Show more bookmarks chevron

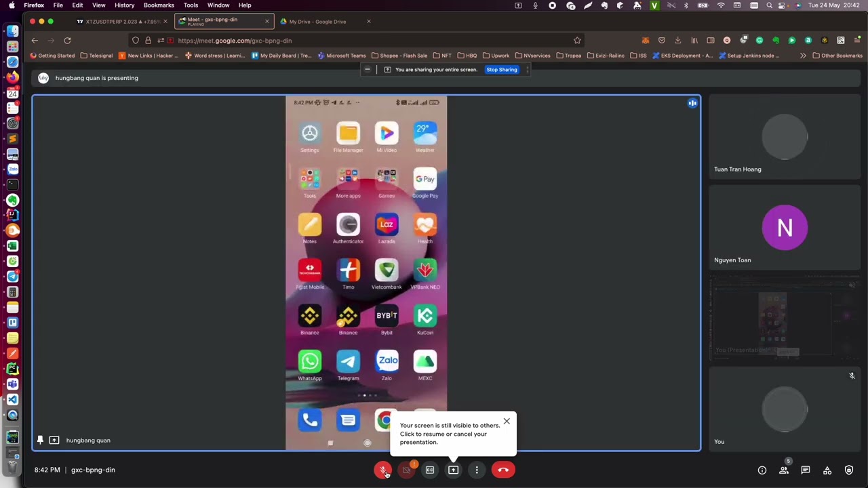pos(803,56)
